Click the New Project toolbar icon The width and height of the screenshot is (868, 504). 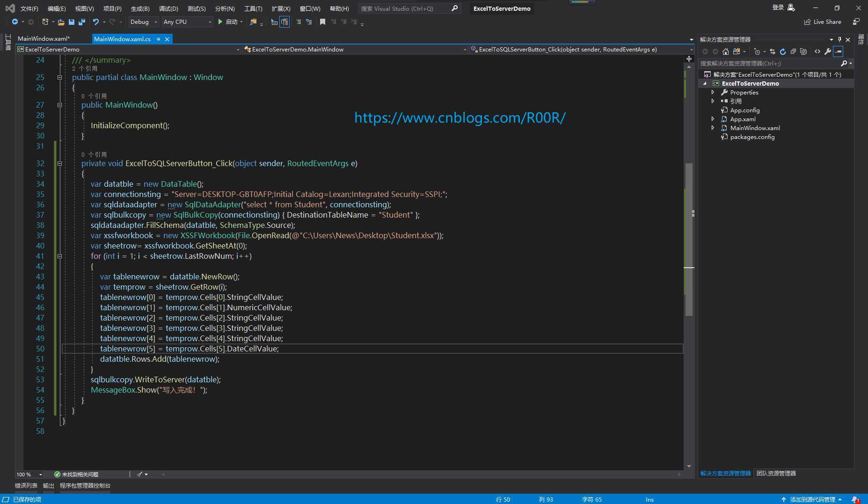tap(45, 22)
